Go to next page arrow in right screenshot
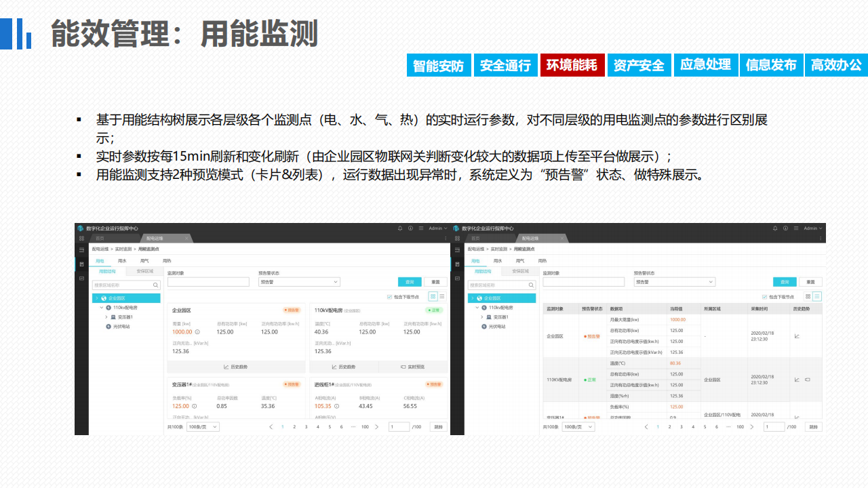Image resolution: width=868 pixels, height=488 pixels. click(753, 427)
